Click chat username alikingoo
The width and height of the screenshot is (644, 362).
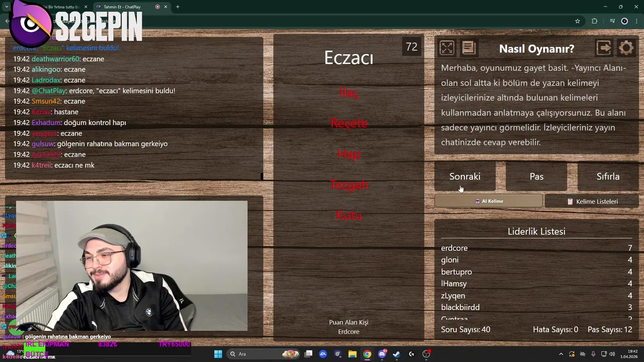46,69
